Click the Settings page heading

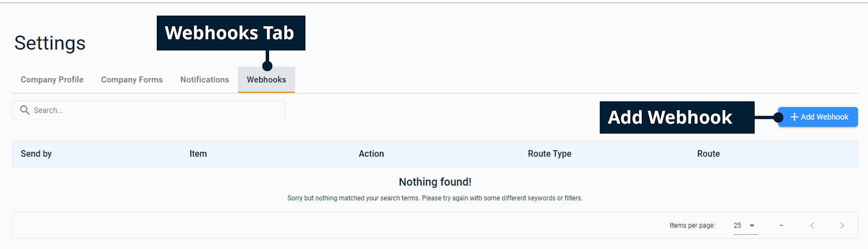point(50,43)
